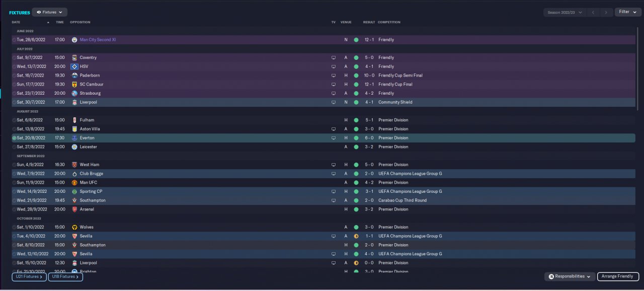Open the Fixtures view dropdown

[x=49, y=12]
